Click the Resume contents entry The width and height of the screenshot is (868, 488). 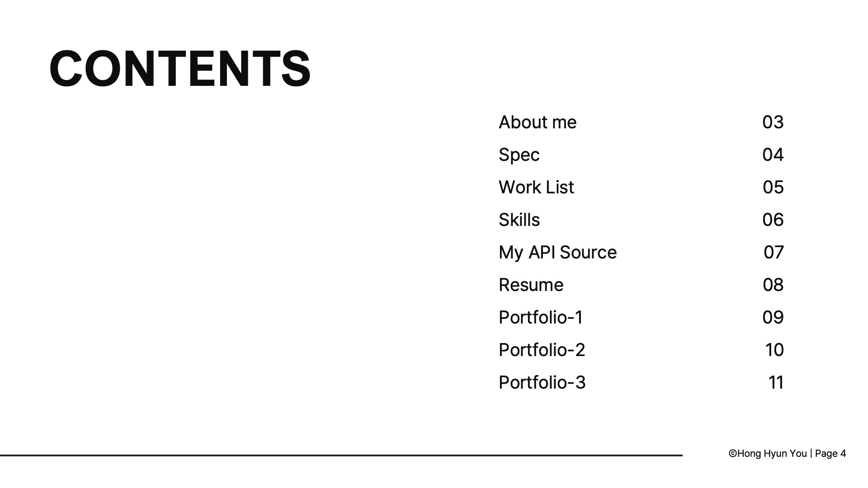click(x=531, y=285)
